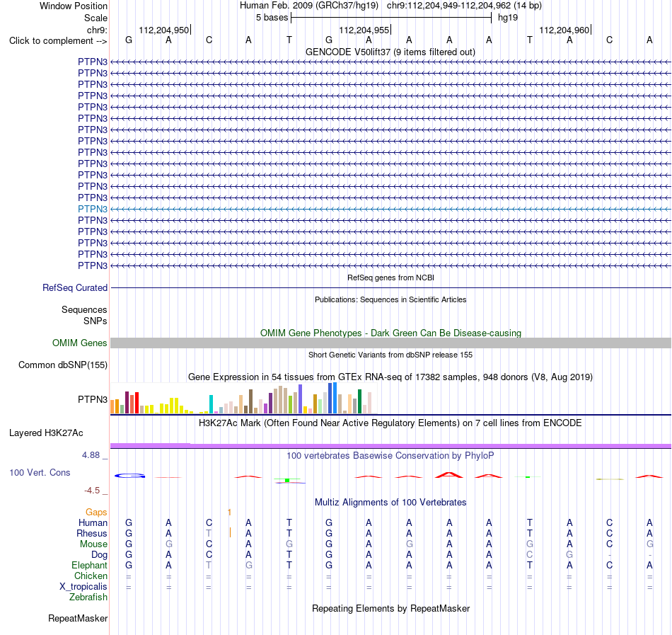Click the 4.88 PhyloP upper scale value
The image size is (672, 635).
91,455
